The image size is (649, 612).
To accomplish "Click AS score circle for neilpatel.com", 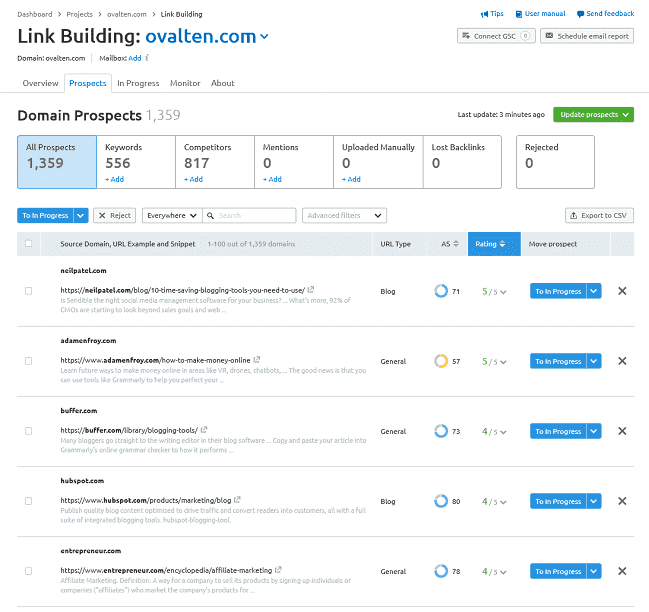I will click(x=441, y=291).
